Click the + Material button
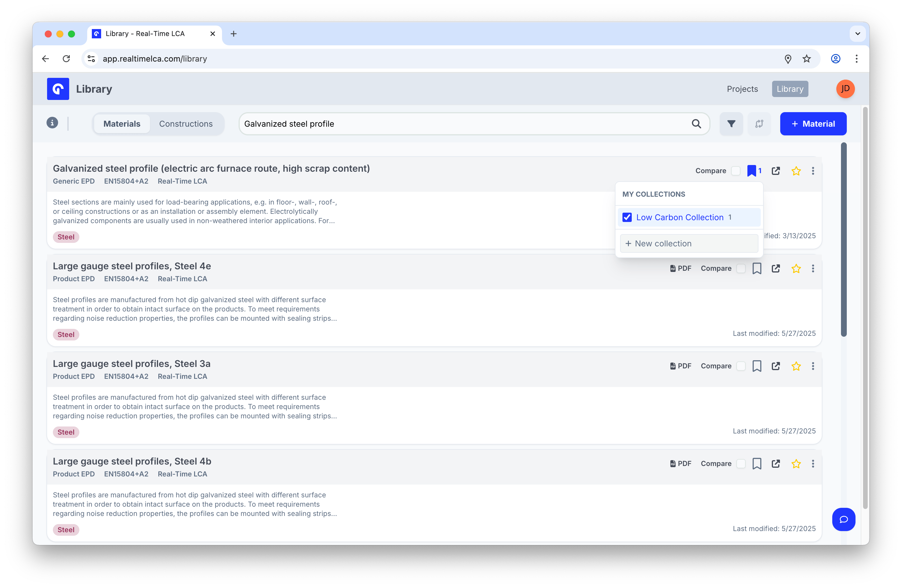The height and width of the screenshot is (588, 902). click(x=813, y=124)
